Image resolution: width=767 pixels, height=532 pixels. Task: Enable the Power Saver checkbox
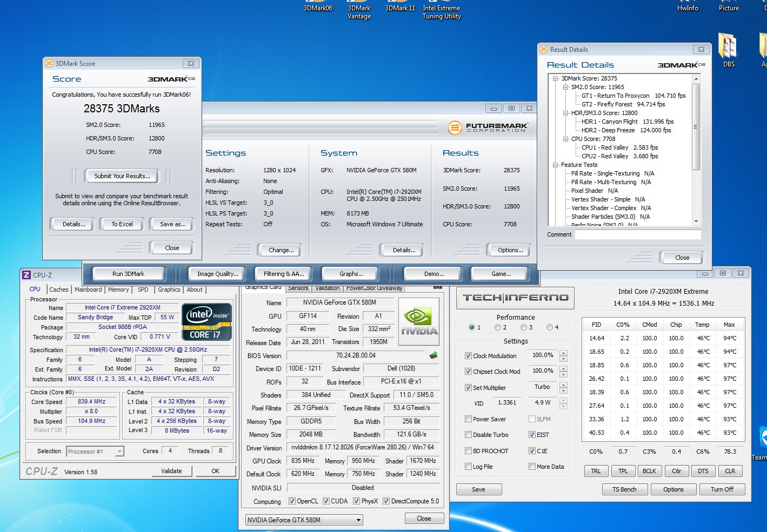click(x=468, y=419)
